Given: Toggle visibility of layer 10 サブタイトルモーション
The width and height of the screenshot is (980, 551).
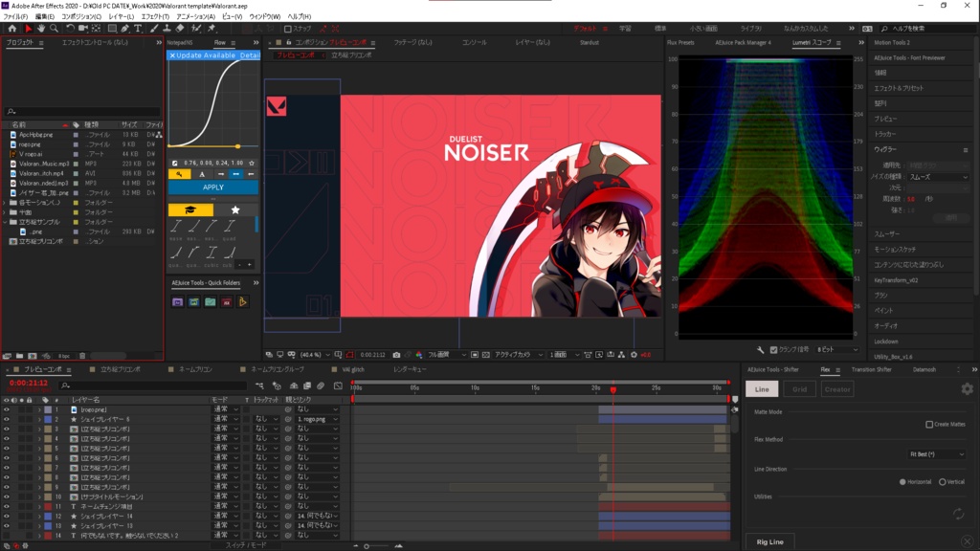Looking at the screenshot, I should pos(7,496).
